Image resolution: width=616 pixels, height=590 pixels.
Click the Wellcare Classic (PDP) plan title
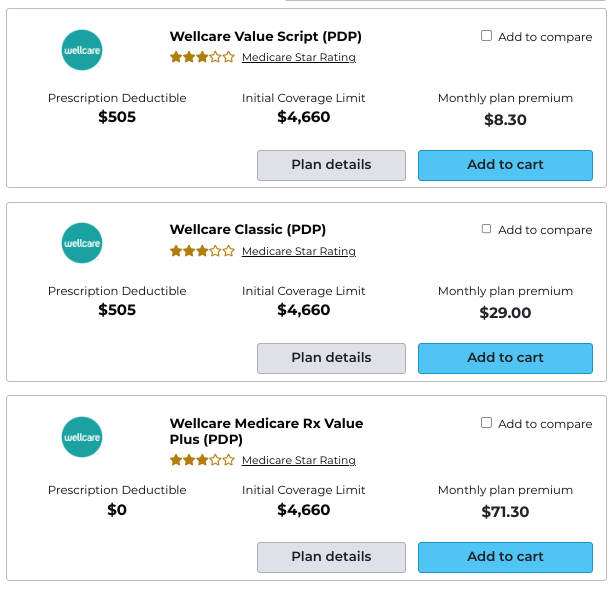click(248, 229)
